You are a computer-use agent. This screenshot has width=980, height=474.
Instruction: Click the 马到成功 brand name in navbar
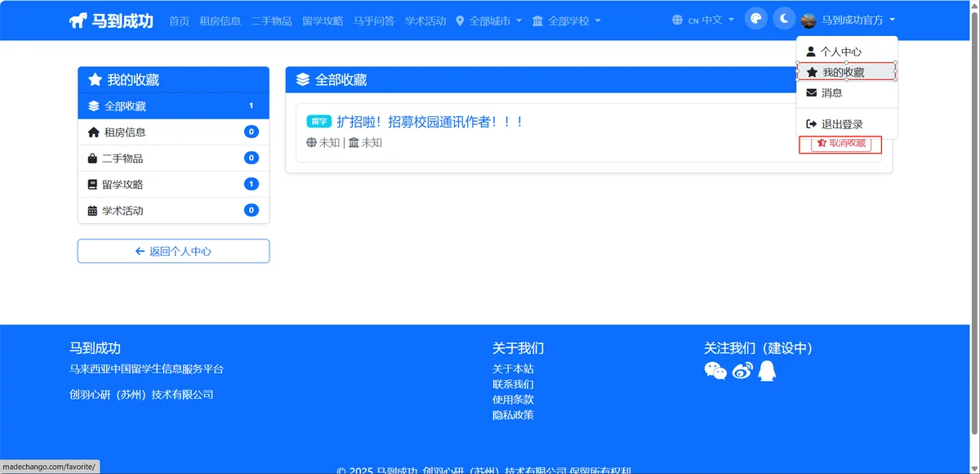point(123,20)
